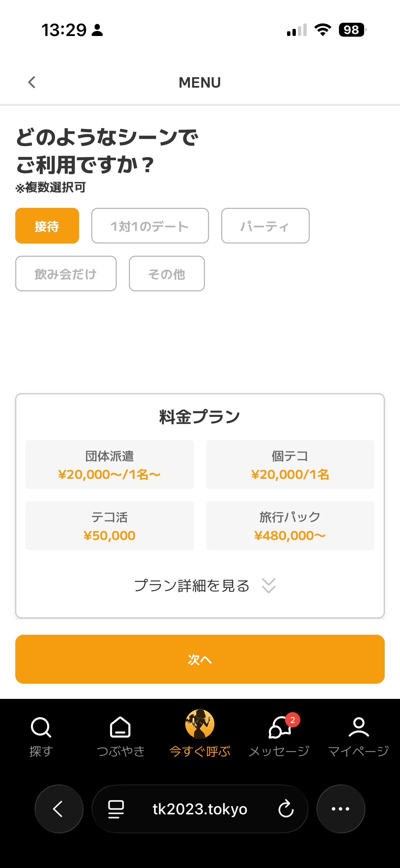The height and width of the screenshot is (868, 400).
Task: Tap the 旅行パック price plan card
Action: pos(290,526)
